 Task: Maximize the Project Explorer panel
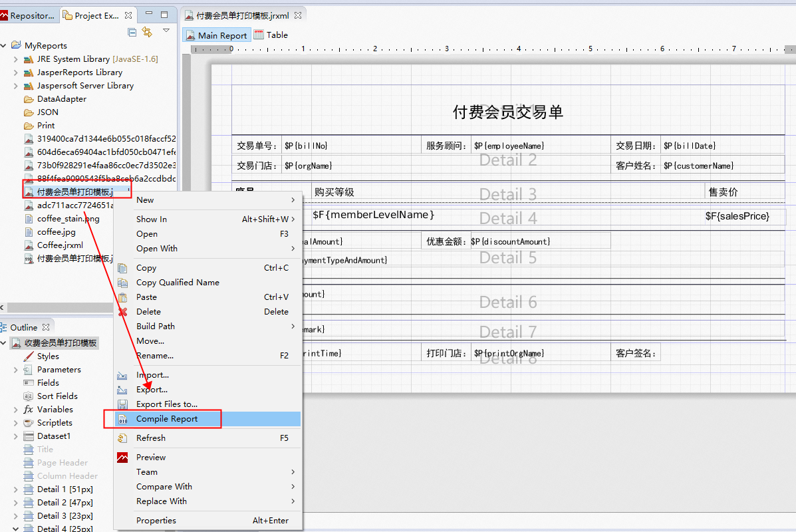[164, 15]
